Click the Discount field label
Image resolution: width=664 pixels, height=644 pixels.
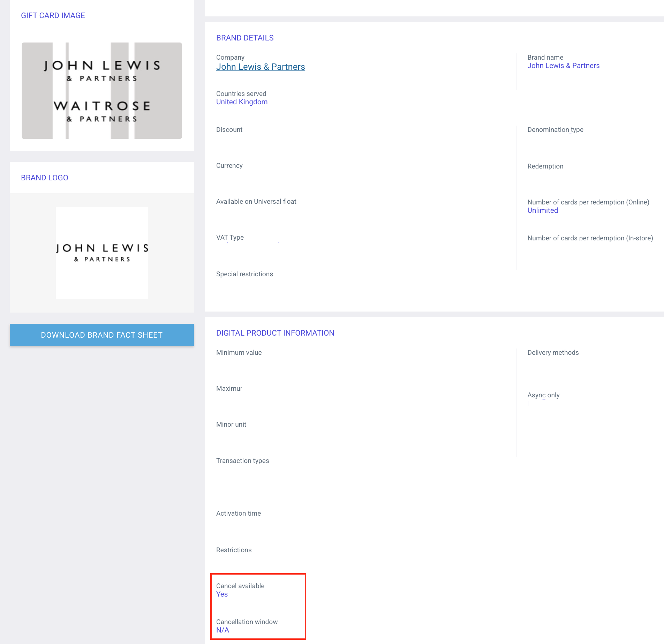[229, 129]
